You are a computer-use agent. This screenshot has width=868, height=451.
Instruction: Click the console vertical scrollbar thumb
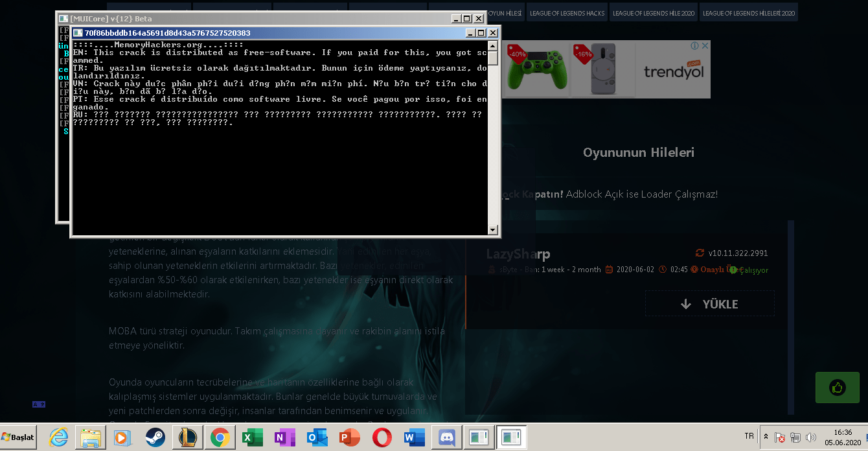tap(493, 58)
